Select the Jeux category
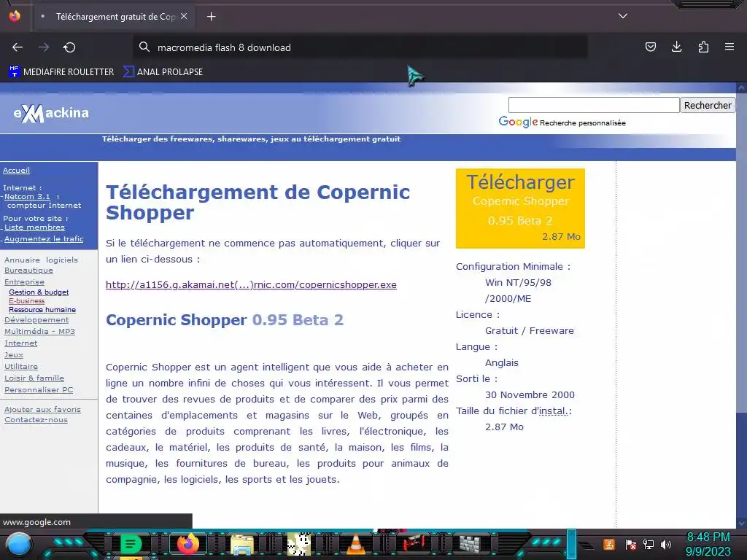Screen dimensions: 747x560 point(14,355)
